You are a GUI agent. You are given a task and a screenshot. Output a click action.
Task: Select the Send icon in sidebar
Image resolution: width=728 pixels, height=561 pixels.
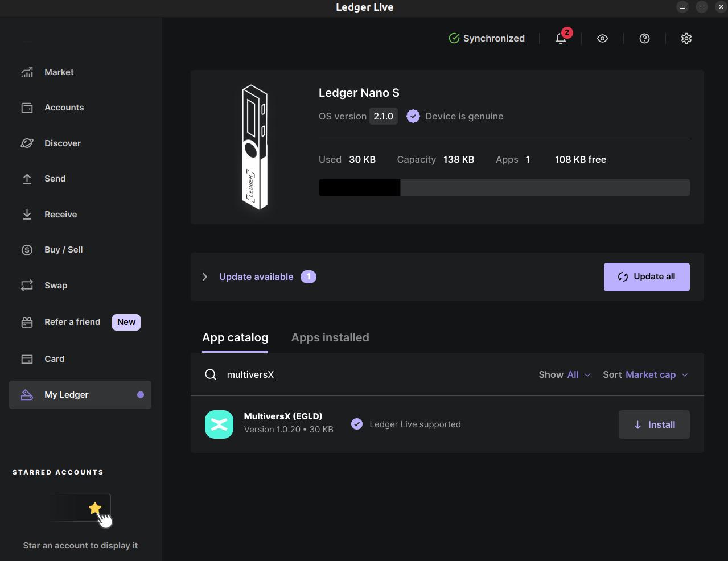[55, 178]
